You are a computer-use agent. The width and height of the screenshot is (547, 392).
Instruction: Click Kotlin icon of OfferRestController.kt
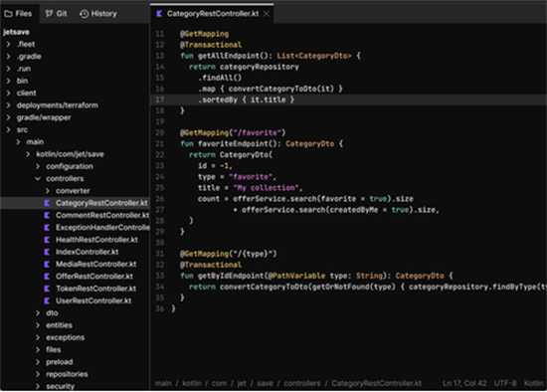click(x=47, y=277)
